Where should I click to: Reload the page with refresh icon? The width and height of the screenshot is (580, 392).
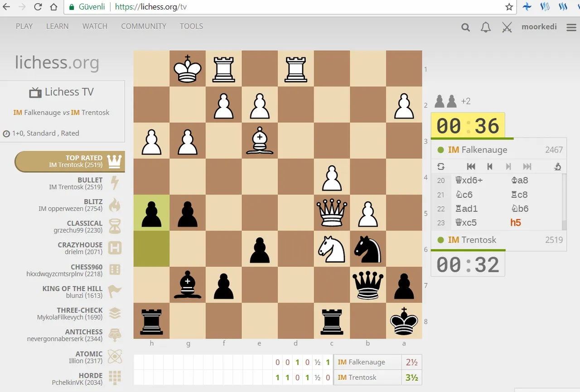pos(38,7)
